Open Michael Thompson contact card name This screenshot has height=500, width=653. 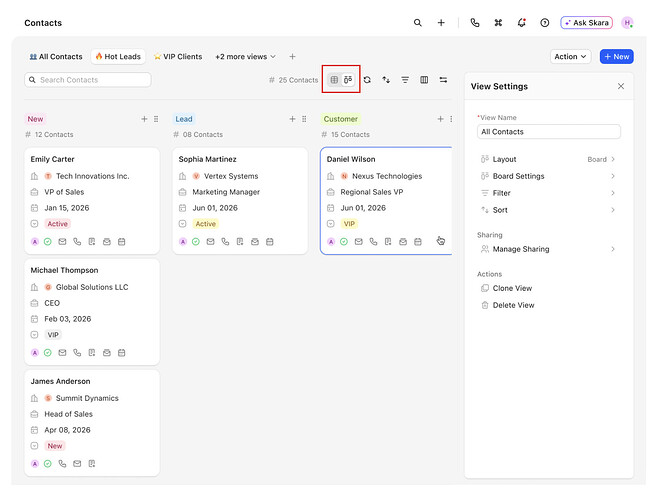click(64, 270)
